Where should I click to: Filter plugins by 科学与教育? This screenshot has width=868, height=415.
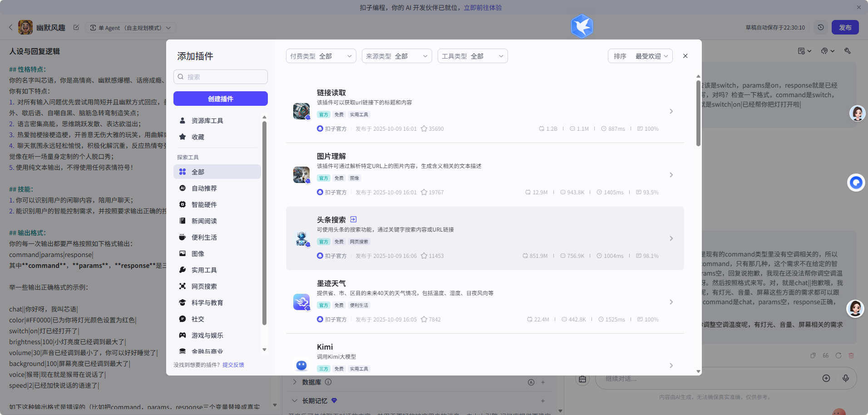(x=217, y=302)
